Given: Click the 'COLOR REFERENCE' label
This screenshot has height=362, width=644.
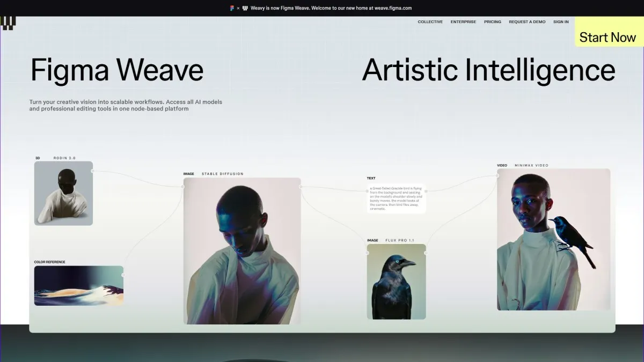Looking at the screenshot, I should (x=50, y=262).
